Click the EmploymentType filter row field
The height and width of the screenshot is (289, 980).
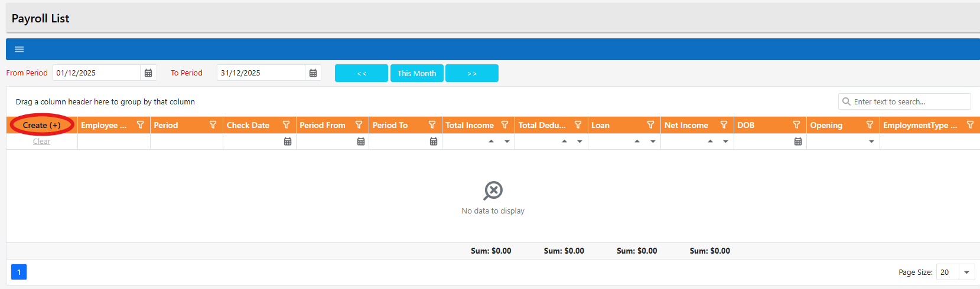click(x=930, y=142)
